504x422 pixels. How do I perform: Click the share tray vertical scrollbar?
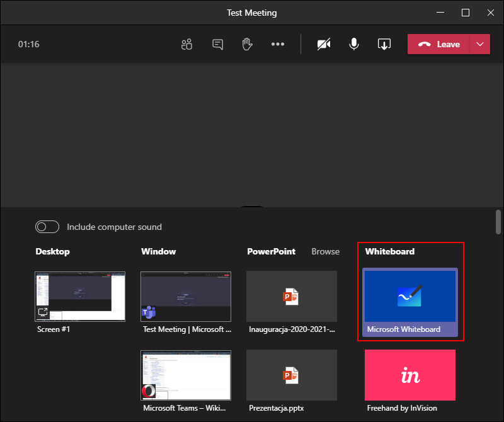pyautogui.click(x=498, y=222)
